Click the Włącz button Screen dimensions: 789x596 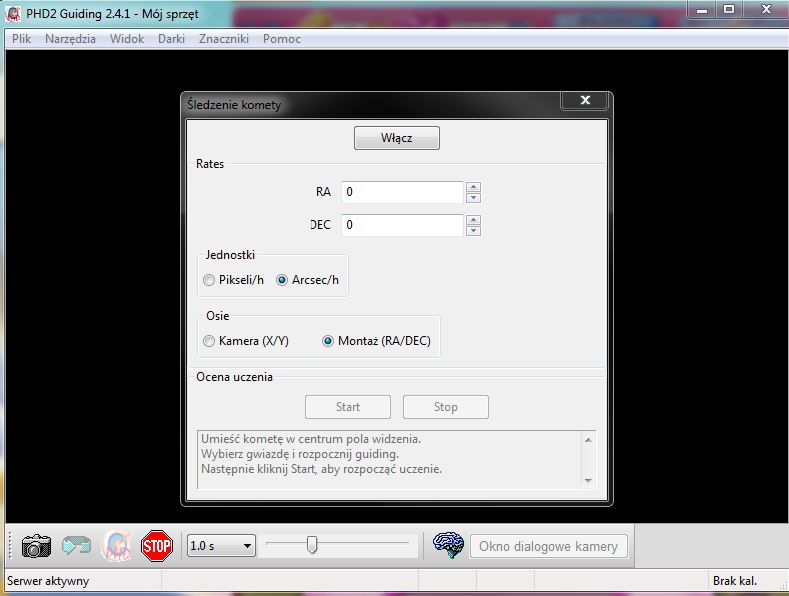click(397, 138)
